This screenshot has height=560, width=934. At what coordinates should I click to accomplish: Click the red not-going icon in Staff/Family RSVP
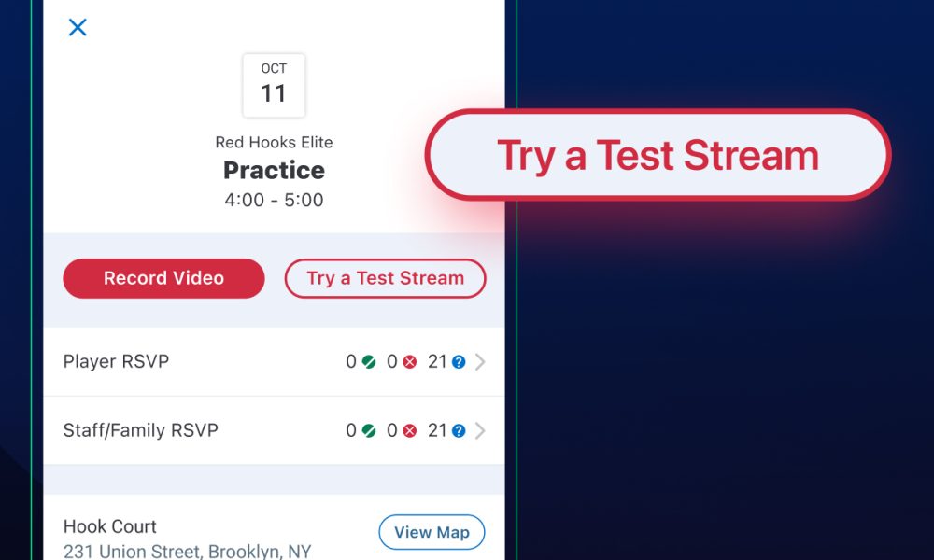pos(409,431)
